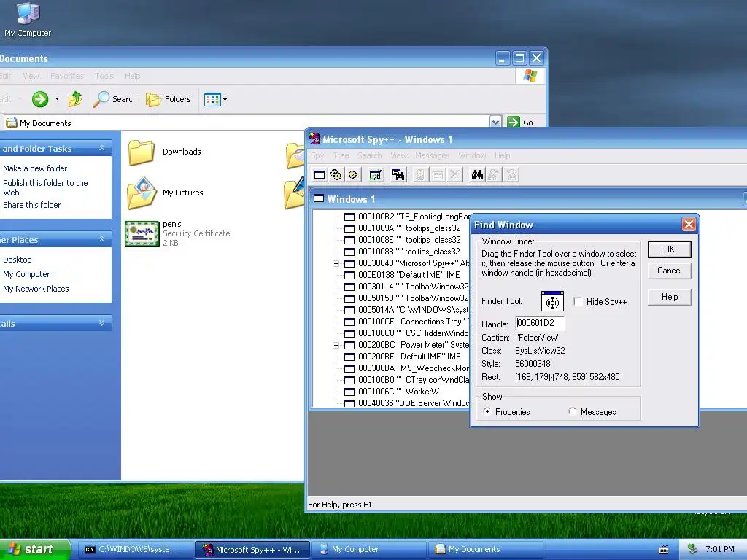Screen dimensions: 747x560
Task: Open the Windows start button
Action: (34, 549)
